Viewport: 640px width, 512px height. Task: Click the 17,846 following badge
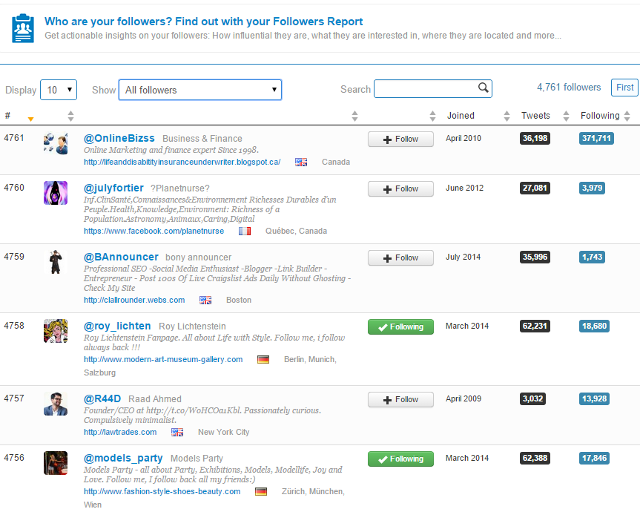click(594, 459)
